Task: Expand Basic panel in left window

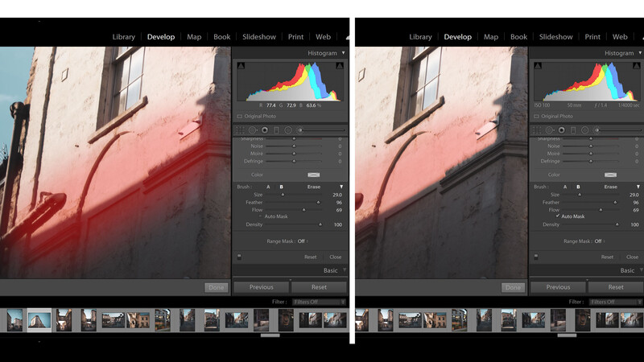Action: click(x=345, y=270)
